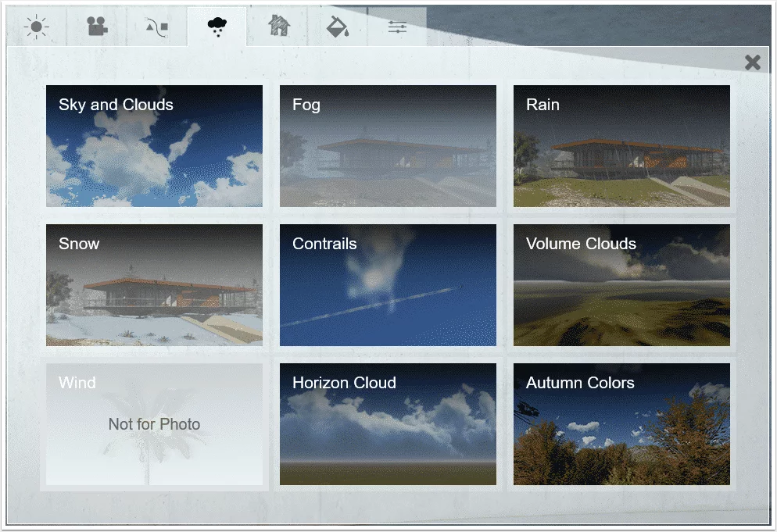Choose the Fog effect thumbnail
The image size is (777, 532).
pos(388,146)
